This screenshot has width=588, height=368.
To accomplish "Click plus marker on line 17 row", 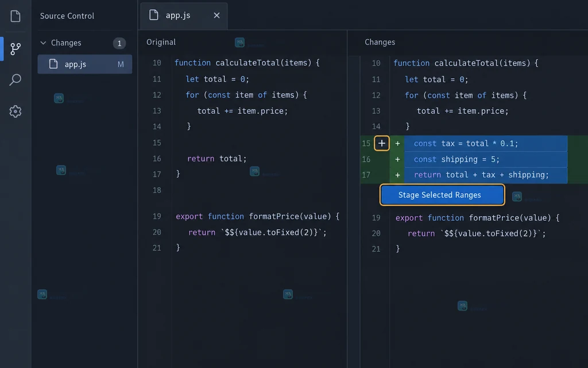I will coord(397,175).
